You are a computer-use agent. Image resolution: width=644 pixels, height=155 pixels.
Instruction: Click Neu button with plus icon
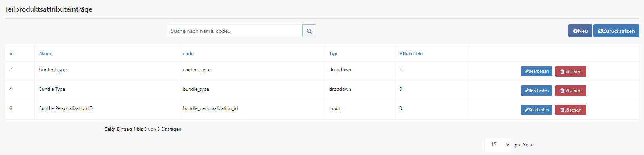pyautogui.click(x=580, y=31)
